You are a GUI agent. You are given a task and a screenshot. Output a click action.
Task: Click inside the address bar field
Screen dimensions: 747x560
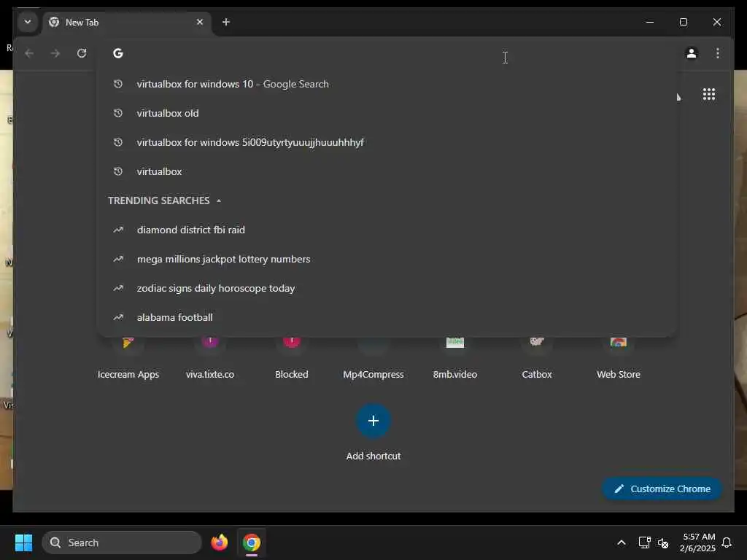click(x=386, y=53)
